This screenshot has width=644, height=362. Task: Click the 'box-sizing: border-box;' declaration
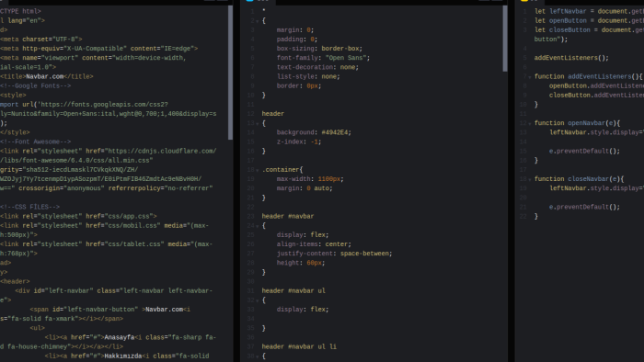click(319, 49)
